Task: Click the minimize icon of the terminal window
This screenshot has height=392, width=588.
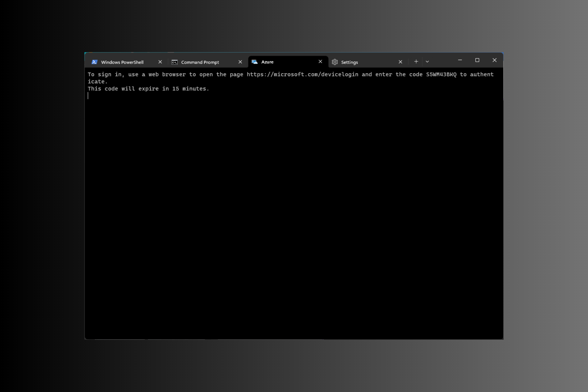Action: 460,60
